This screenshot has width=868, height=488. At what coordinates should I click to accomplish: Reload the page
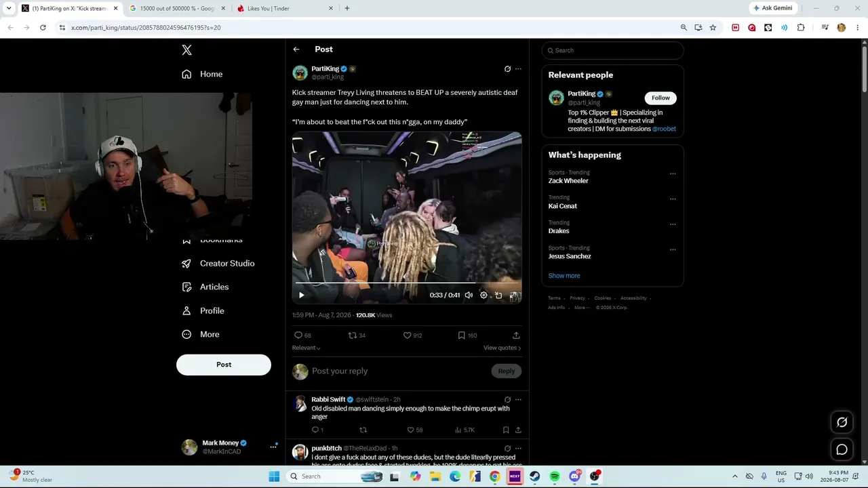point(43,28)
